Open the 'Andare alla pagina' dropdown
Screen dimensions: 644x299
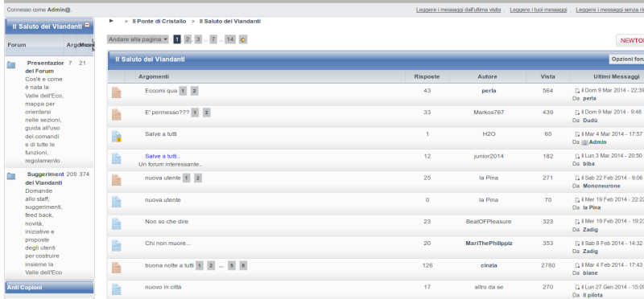pos(138,39)
